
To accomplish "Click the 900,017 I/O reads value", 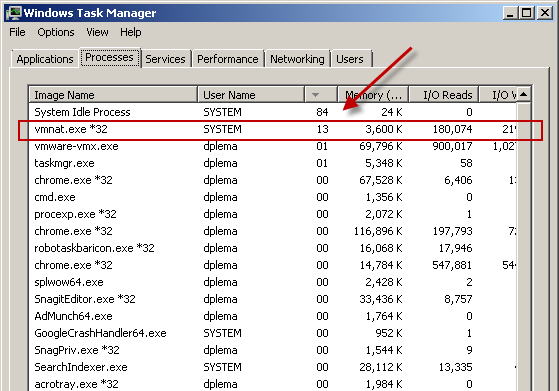I will pyautogui.click(x=452, y=146).
